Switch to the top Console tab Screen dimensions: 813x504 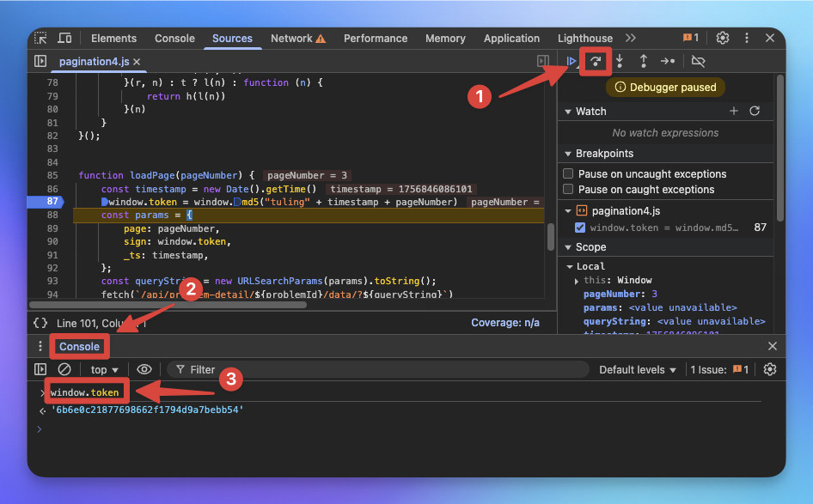pyautogui.click(x=174, y=39)
